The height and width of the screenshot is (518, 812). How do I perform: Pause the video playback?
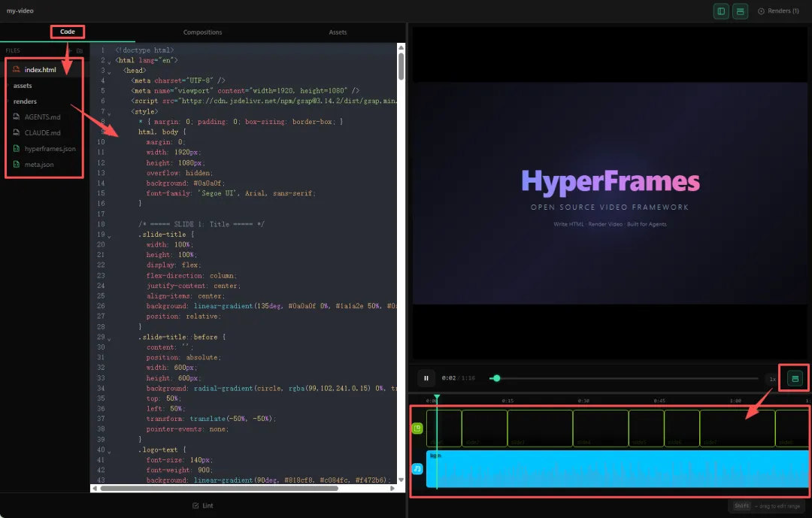[x=426, y=378]
